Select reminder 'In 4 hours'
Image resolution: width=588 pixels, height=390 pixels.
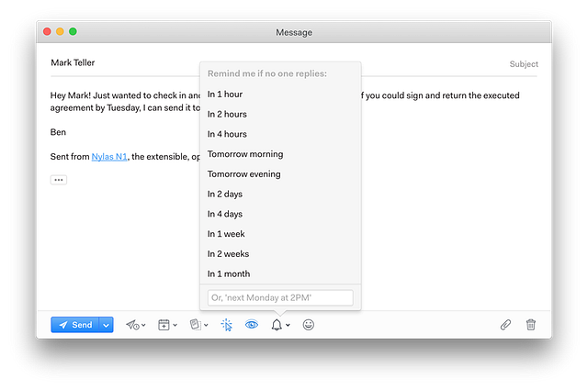coord(280,134)
